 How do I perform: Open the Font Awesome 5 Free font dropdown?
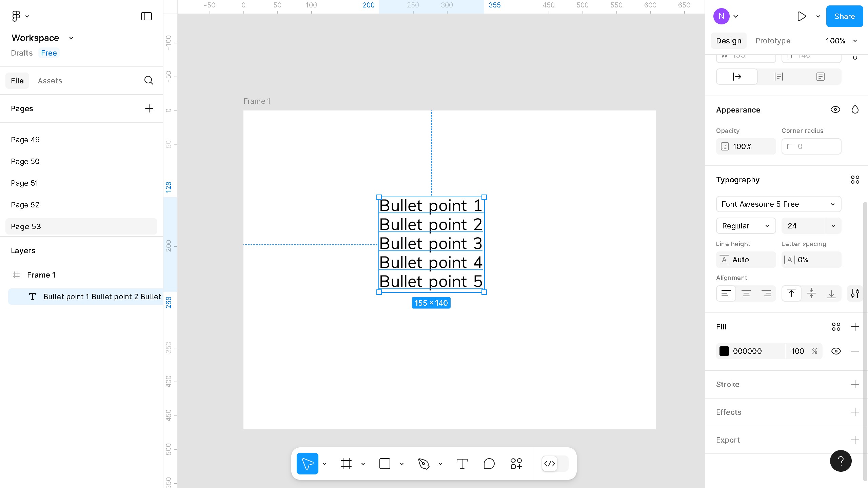[x=778, y=204]
